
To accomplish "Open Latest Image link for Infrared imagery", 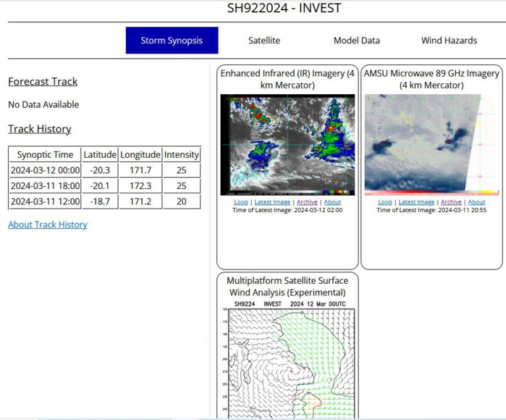I will 272,202.
